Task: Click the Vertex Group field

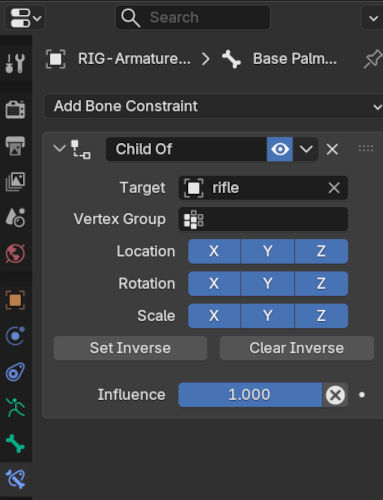Action: tap(263, 219)
